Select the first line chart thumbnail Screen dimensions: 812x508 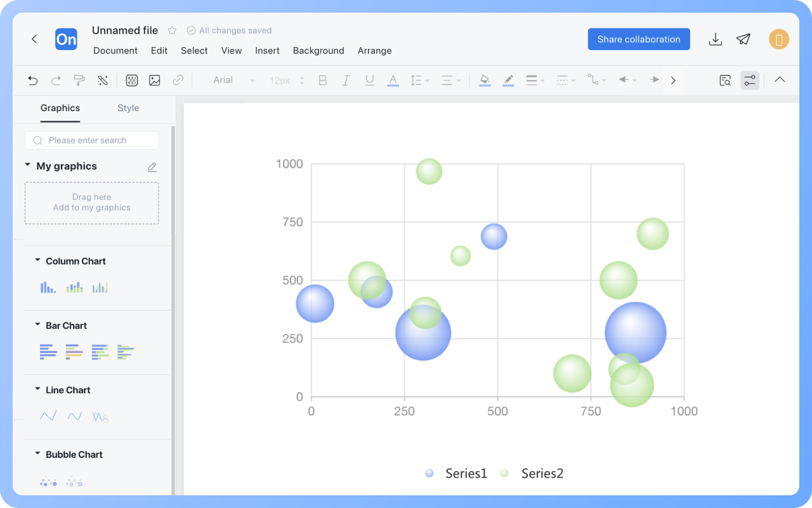[48, 417]
